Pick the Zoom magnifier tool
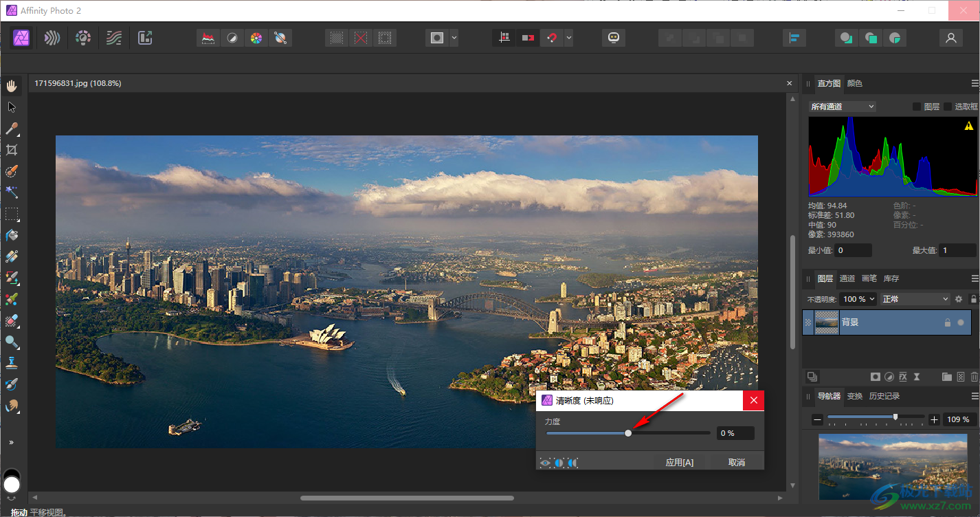 point(12,342)
